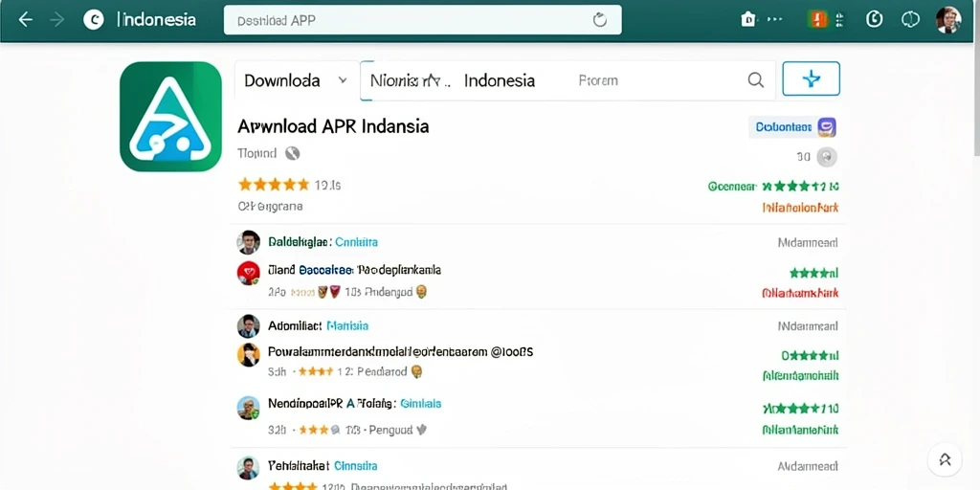Click green star rating at right of Nendinpoal row
Viewport: 980px width, 490px height.
pos(801,409)
